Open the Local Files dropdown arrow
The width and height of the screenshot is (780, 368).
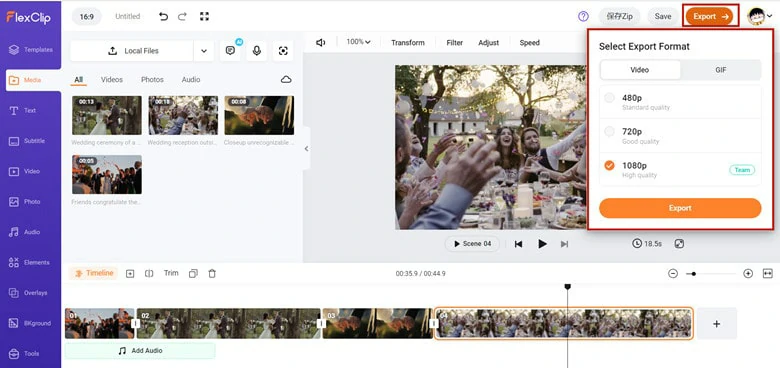click(203, 51)
